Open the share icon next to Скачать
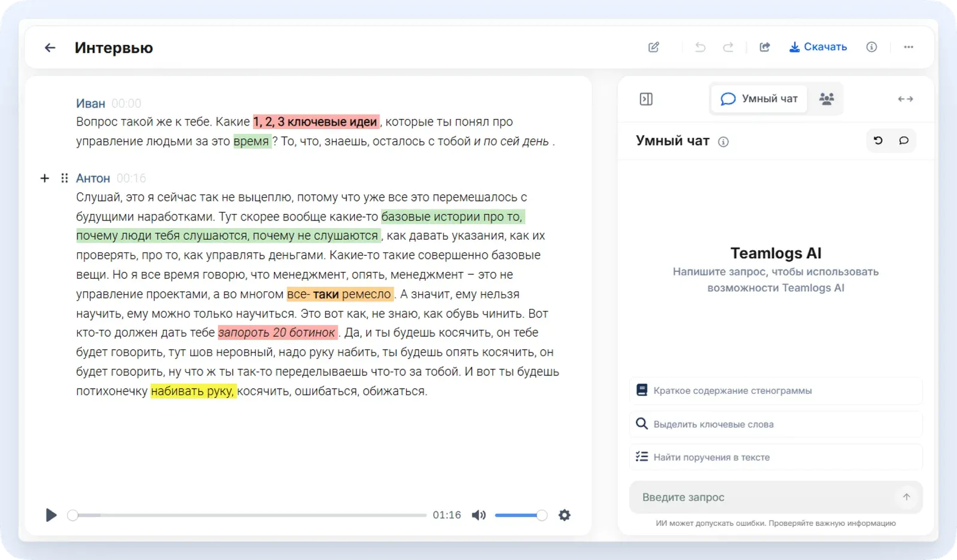 pyautogui.click(x=765, y=47)
